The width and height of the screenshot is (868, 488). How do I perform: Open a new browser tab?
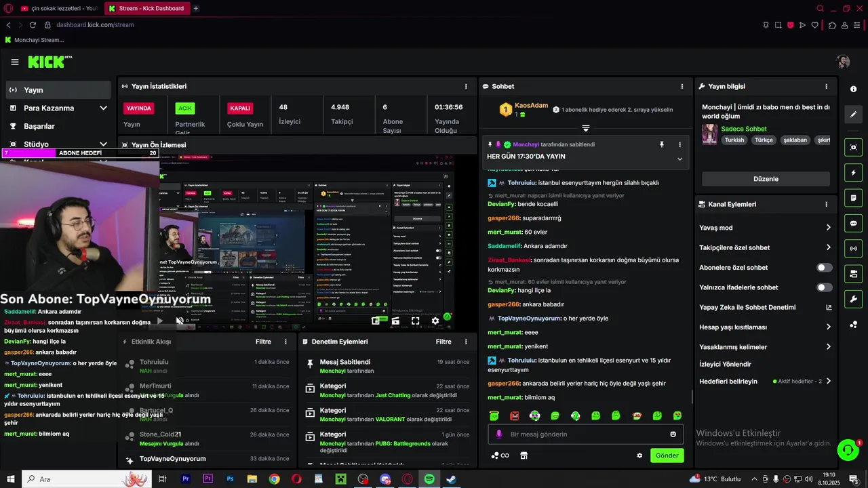tap(196, 8)
